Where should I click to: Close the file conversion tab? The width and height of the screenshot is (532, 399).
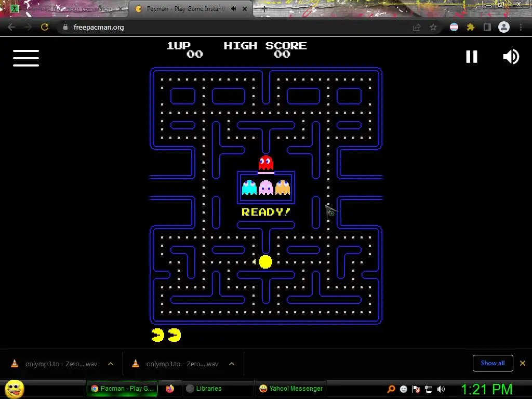pyautogui.click(x=120, y=9)
